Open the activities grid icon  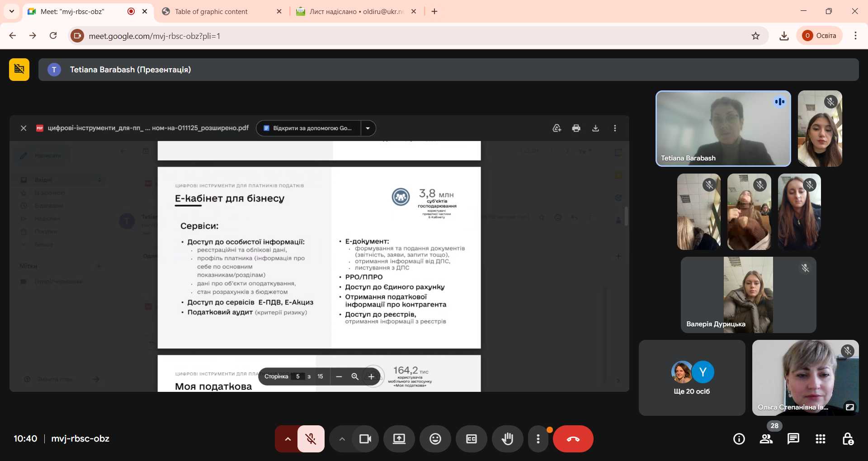(x=820, y=439)
